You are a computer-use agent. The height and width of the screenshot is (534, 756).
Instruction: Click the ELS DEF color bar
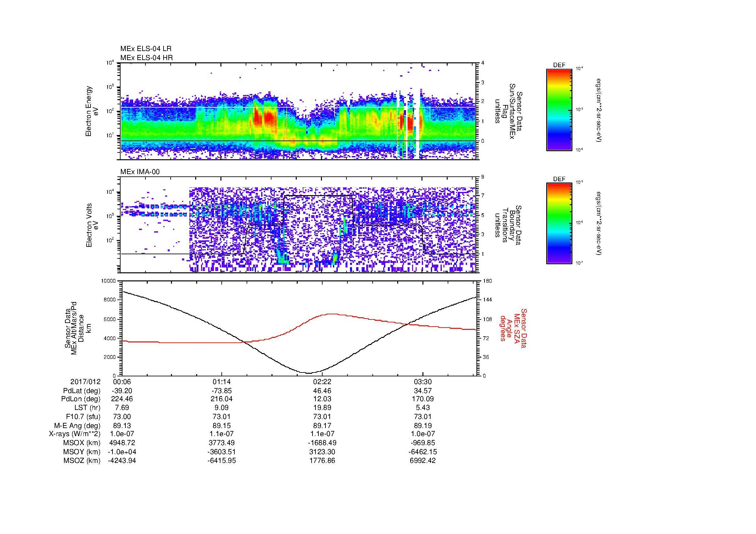coord(559,110)
